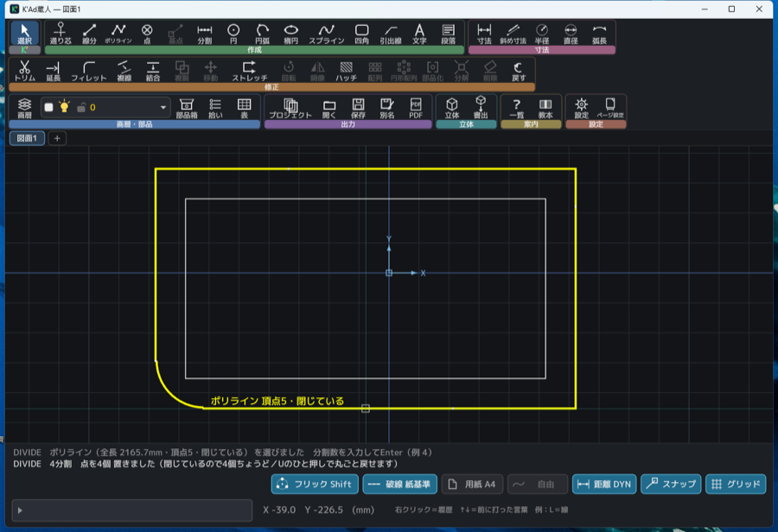This screenshot has width=778, height=532.
Task: Click the white layer color swatch
Action: [x=48, y=107]
